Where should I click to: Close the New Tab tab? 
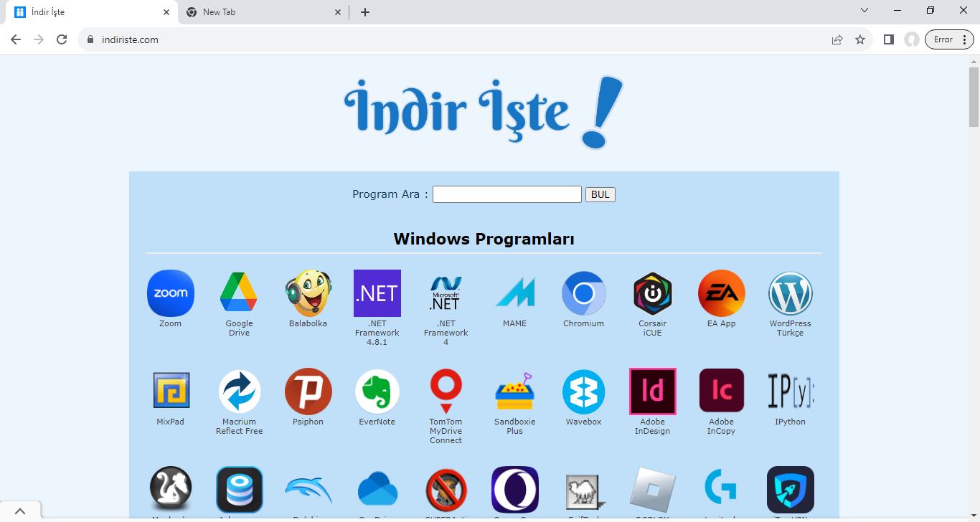[338, 12]
